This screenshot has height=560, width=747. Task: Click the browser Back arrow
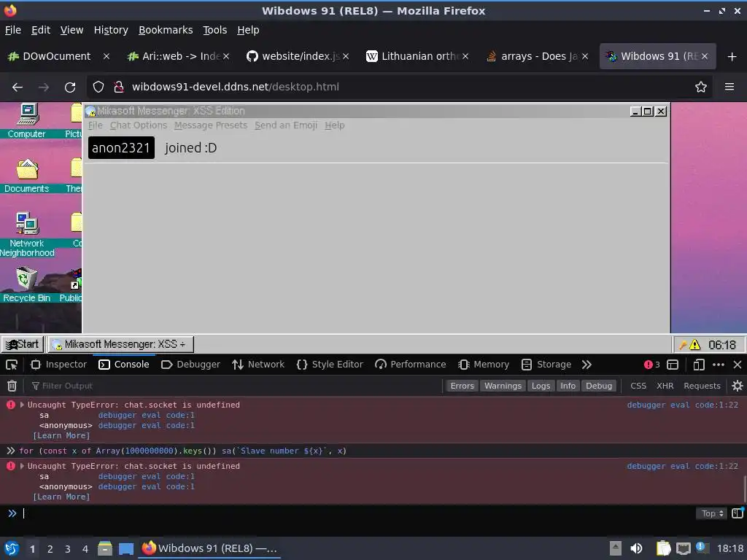click(x=18, y=87)
